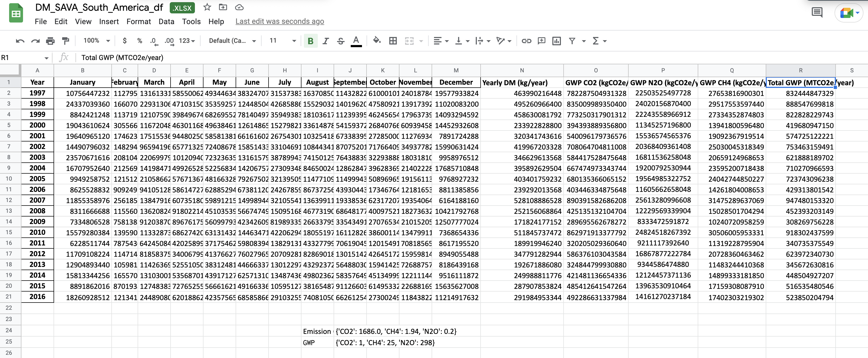This screenshot has width=868, height=358.
Task: Open the text color picker
Action: [x=356, y=41]
